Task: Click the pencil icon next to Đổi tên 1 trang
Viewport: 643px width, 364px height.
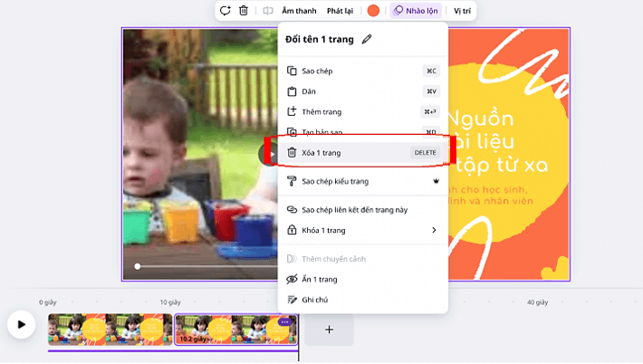Action: 367,39
